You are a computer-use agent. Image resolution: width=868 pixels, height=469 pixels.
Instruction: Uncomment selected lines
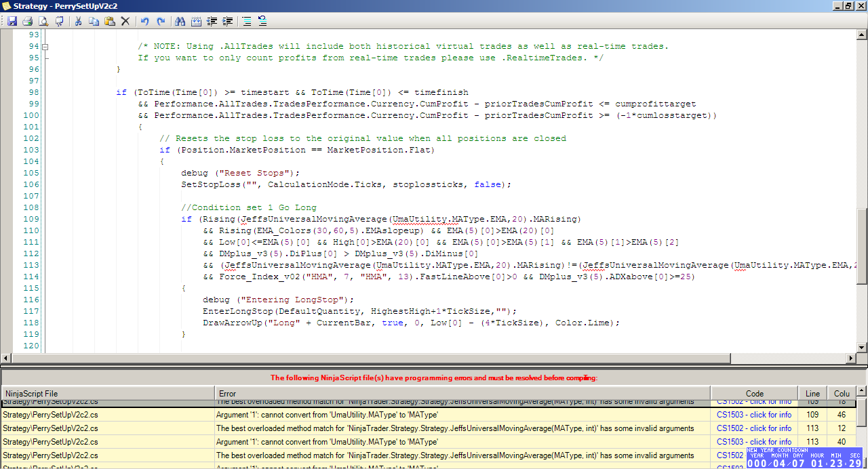(262, 21)
